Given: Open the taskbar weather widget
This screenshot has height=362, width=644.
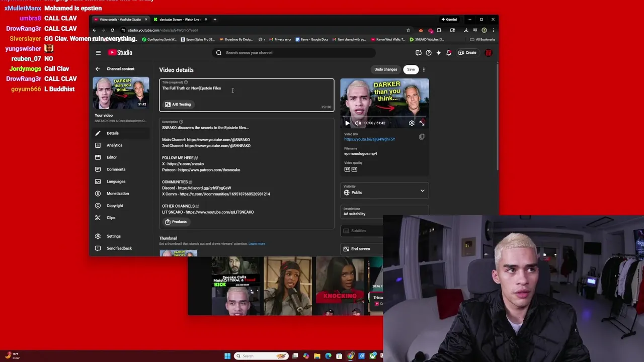Looking at the screenshot, I should pyautogui.click(x=14, y=356).
